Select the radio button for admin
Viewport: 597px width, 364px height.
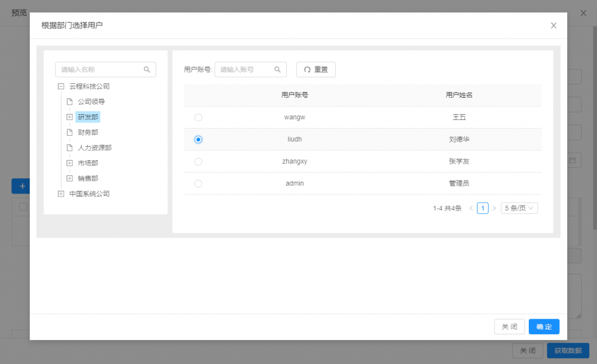point(198,183)
